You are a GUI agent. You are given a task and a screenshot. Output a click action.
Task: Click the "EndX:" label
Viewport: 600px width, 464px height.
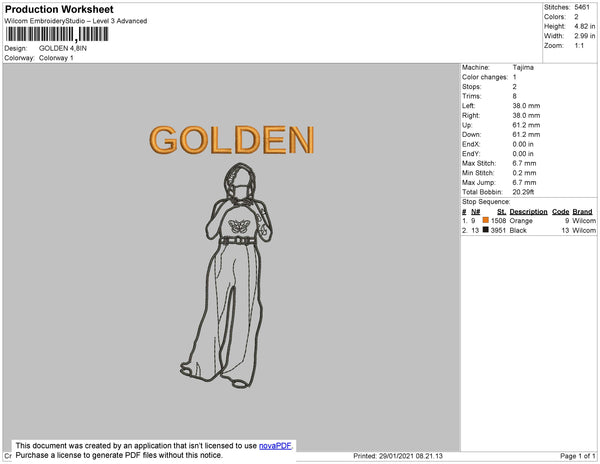click(471, 144)
